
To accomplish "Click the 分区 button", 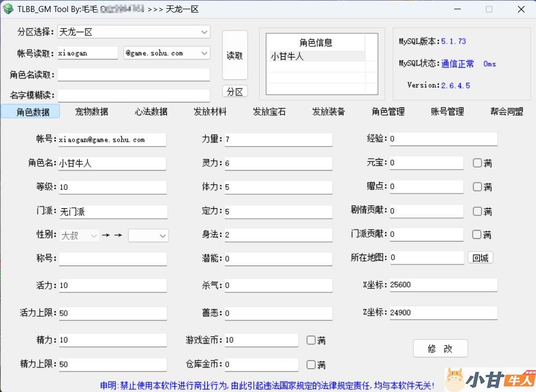I will point(235,92).
